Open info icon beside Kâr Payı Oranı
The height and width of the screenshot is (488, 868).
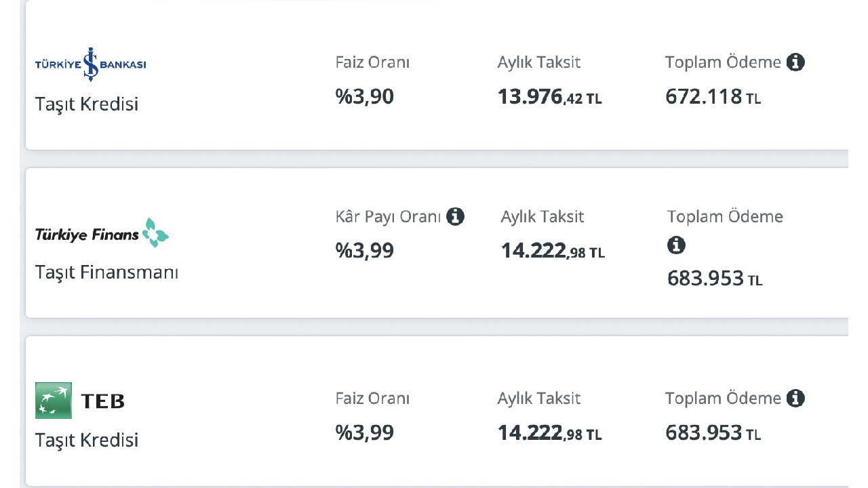tap(455, 217)
